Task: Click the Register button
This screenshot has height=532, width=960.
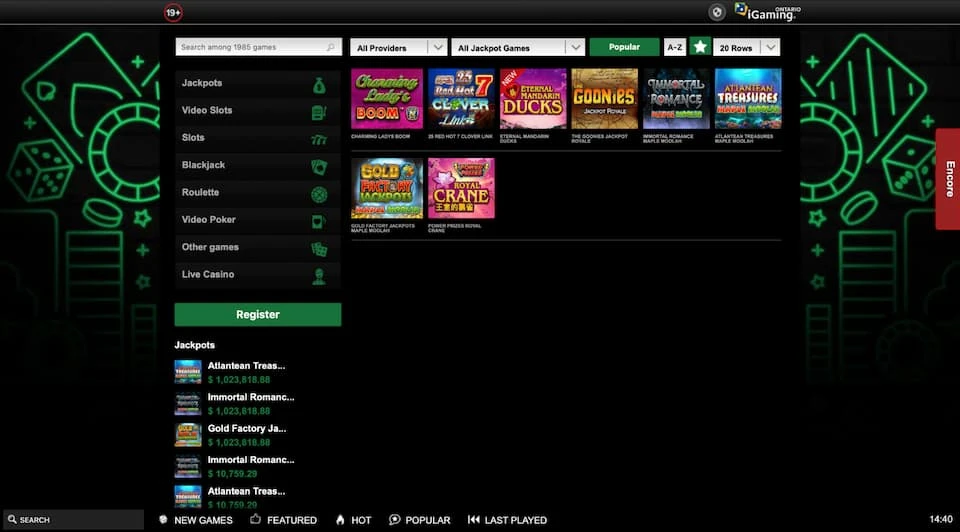Action: [x=258, y=314]
